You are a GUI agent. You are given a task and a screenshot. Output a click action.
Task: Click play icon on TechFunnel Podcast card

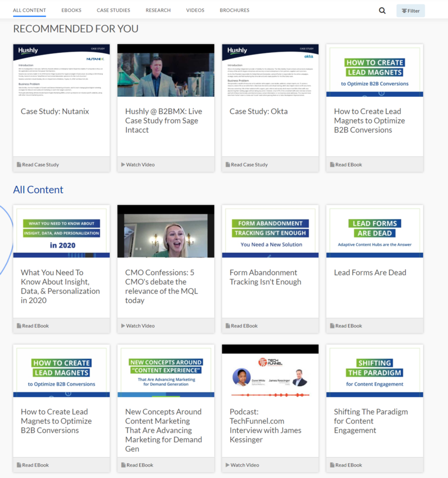pos(228,465)
